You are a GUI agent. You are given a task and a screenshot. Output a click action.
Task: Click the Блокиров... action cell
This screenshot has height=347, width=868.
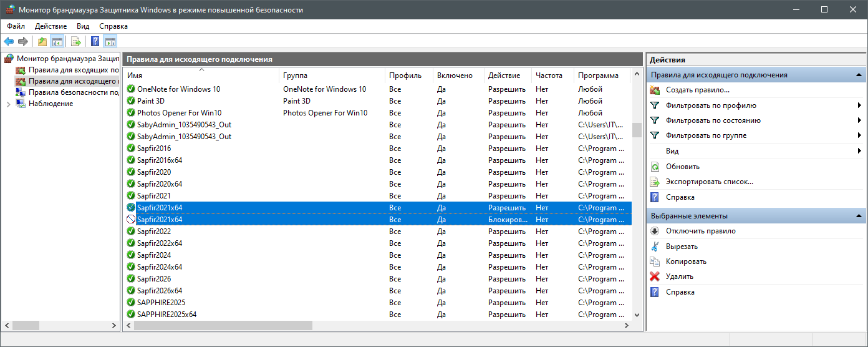[506, 220]
